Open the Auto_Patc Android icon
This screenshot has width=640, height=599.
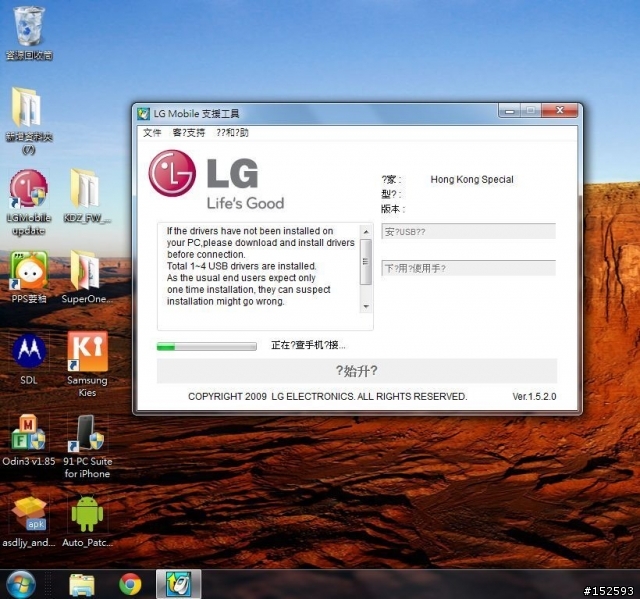87,513
